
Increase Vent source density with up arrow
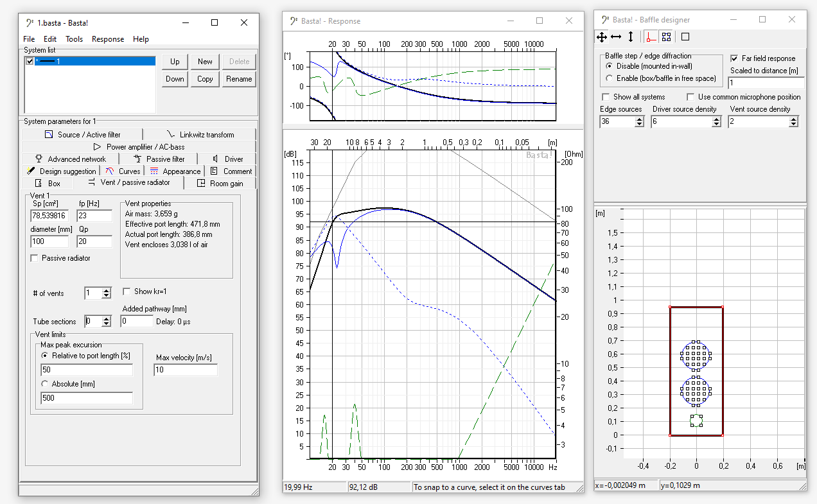[x=794, y=119]
